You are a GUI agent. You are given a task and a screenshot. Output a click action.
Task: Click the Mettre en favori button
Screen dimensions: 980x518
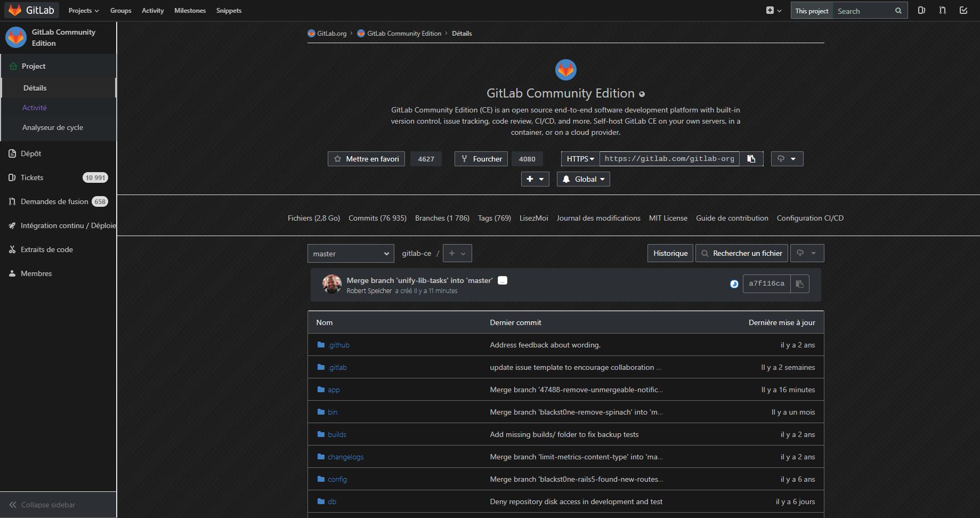(366, 158)
